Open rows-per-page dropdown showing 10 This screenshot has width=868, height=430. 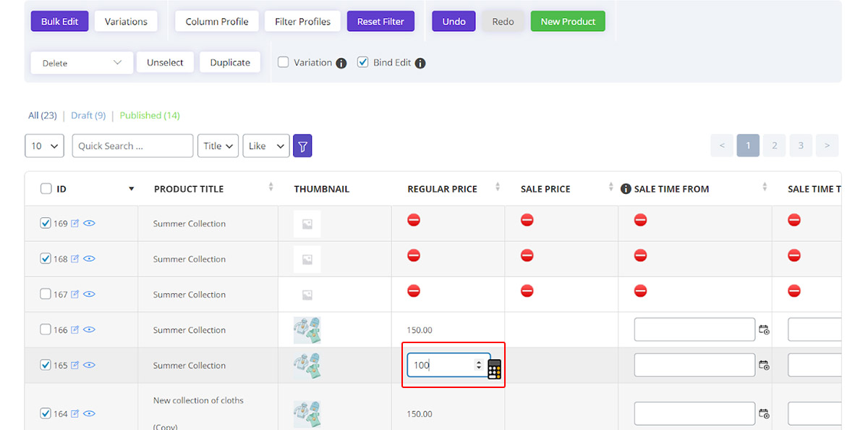[x=45, y=146]
